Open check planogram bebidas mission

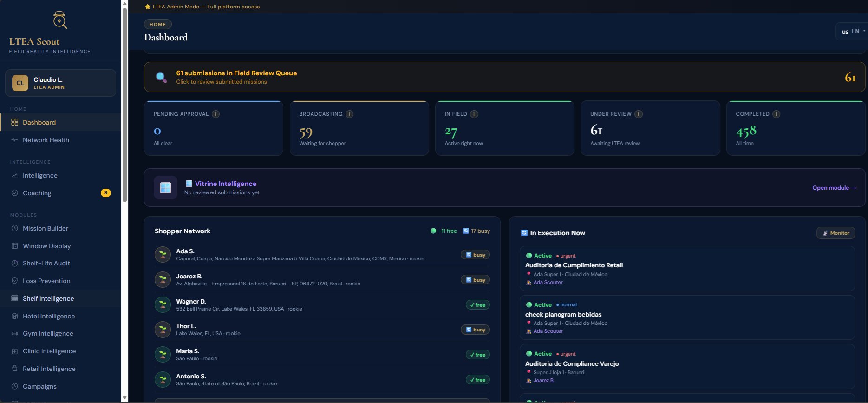[687, 317]
